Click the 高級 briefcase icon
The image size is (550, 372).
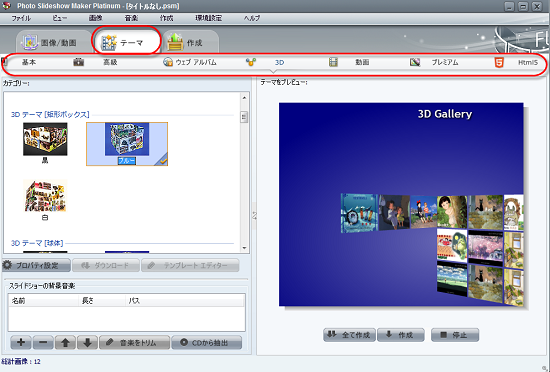tap(79, 62)
